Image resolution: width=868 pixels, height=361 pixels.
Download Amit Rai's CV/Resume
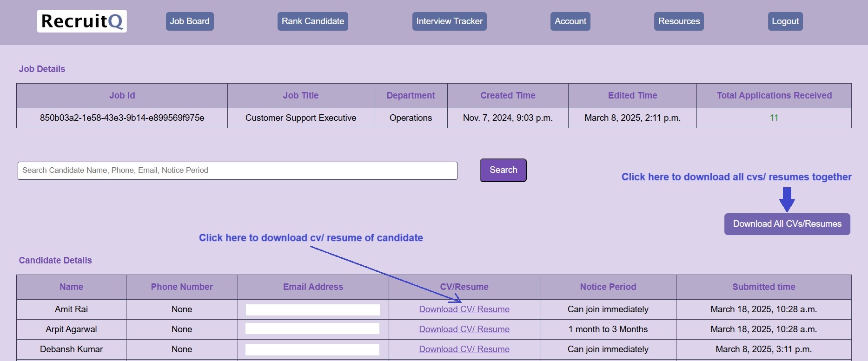coord(464,309)
